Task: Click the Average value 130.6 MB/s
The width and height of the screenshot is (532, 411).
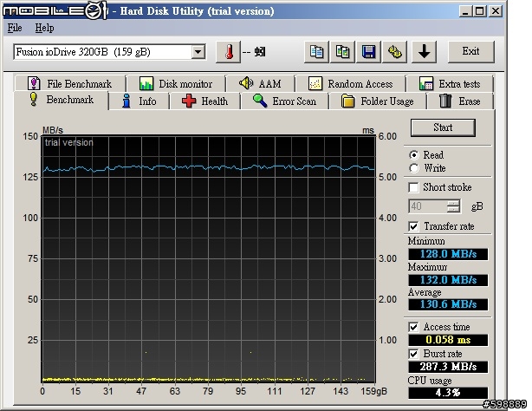Action: coord(448,304)
